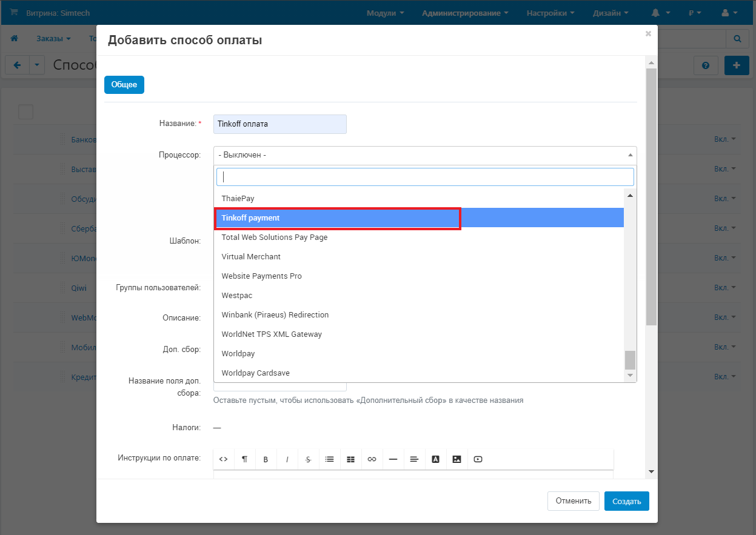This screenshot has height=535, width=756.
Task: Select Winbank (Piraeus) Redirection option
Action: [x=419, y=315]
